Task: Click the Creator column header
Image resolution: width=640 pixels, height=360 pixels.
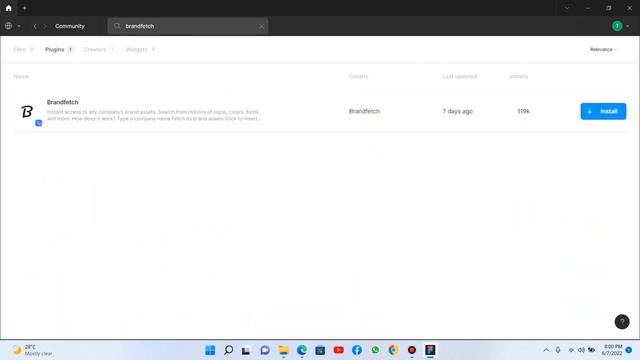Action: [358, 76]
